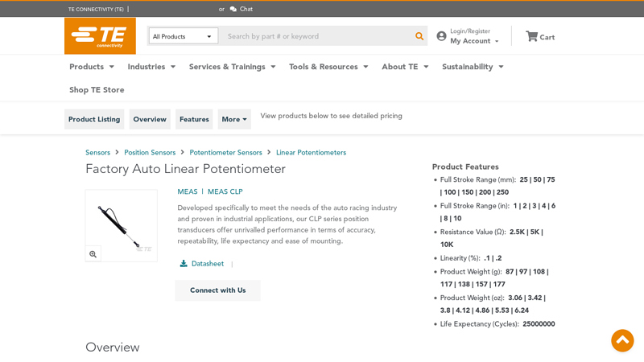Click the search magnifier icon

point(419,36)
